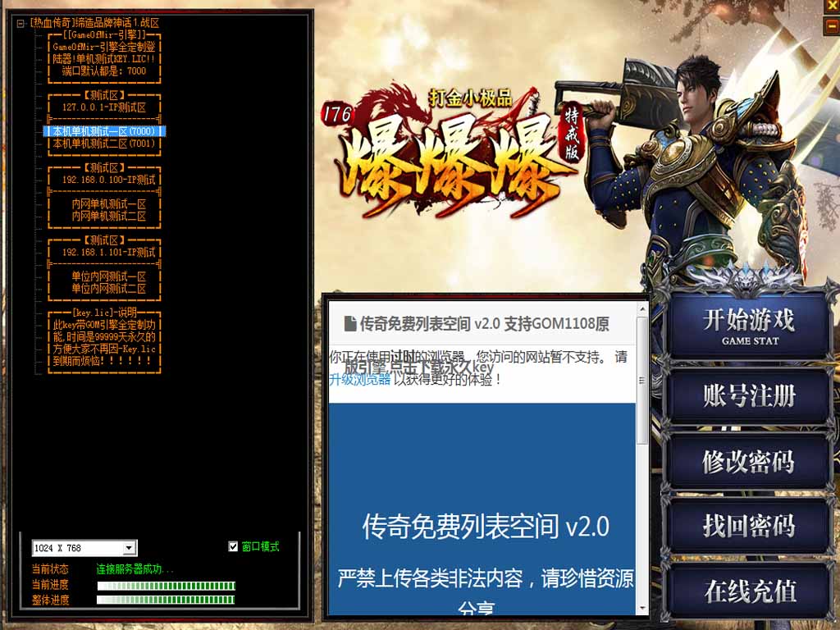Click the 连接服务器成功 status text
840x630 pixels.
pyautogui.click(x=135, y=569)
